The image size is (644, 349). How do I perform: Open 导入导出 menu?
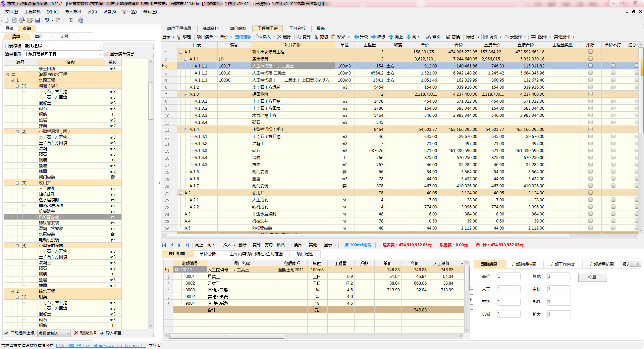pos(73,12)
